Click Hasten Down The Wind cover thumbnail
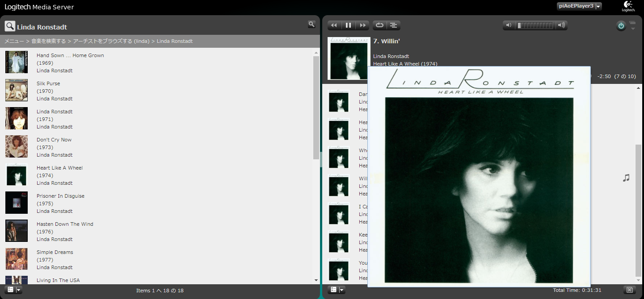Viewport: 644px width, 299px height. click(17, 231)
